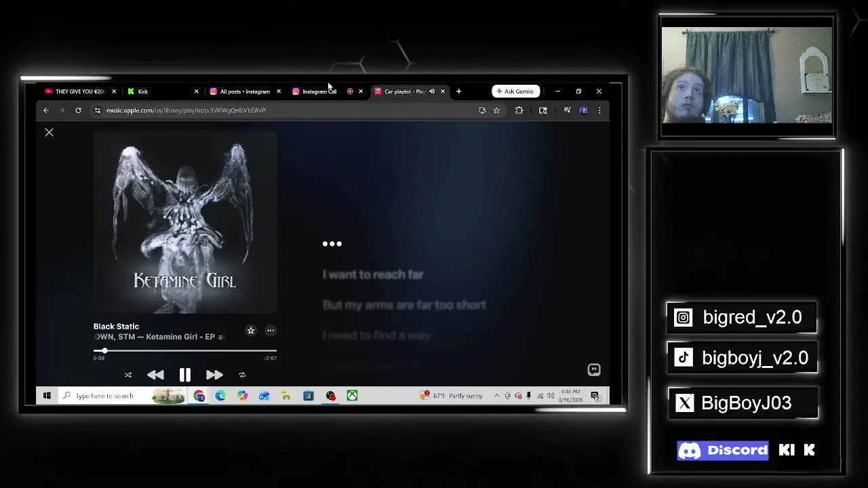Toggle shuffle mode in the player
This screenshot has height=488, width=868.
tap(128, 375)
